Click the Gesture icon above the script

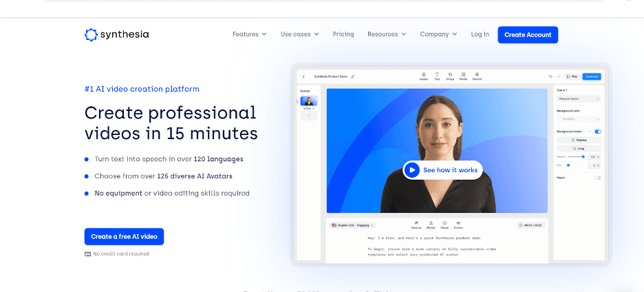(416, 225)
